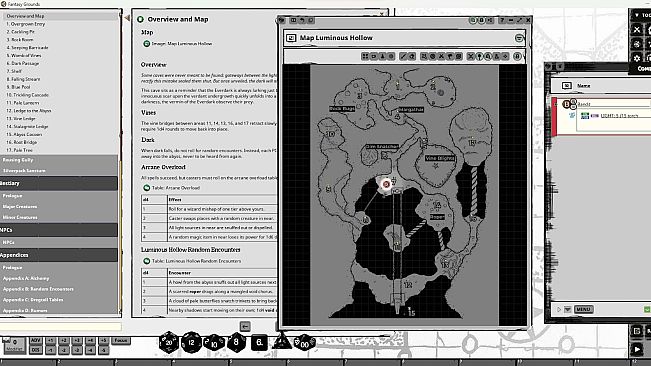
Task: Click the map image type icon beside title
Action: tap(291, 38)
